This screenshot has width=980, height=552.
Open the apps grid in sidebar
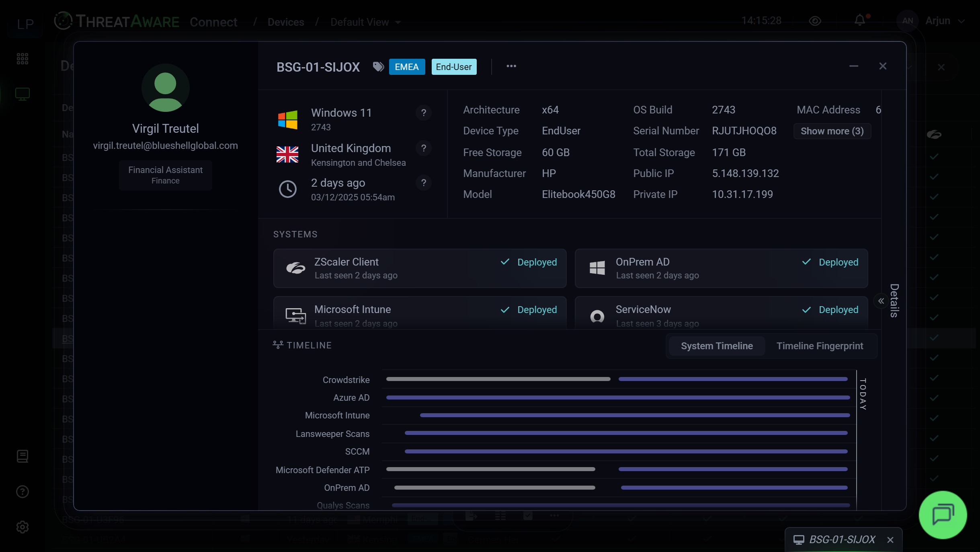(23, 59)
